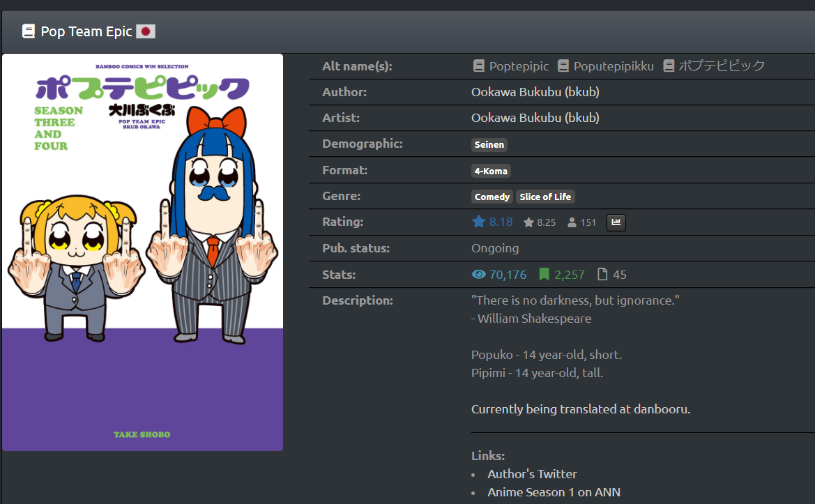Open Ookawa Bukubu (bkub) link in Artist row
The width and height of the screenshot is (815, 504).
(x=535, y=118)
